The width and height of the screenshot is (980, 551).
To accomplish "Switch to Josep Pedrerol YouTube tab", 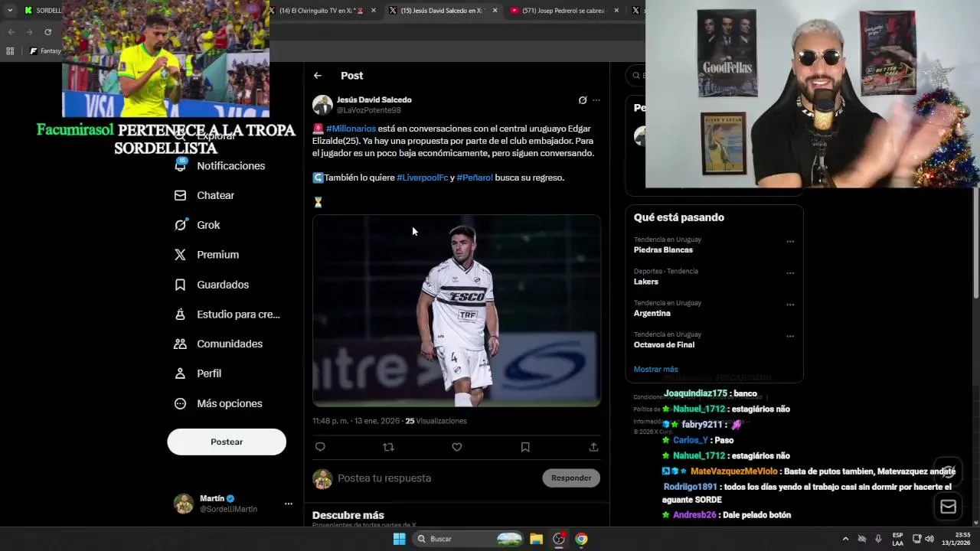I will pyautogui.click(x=563, y=11).
